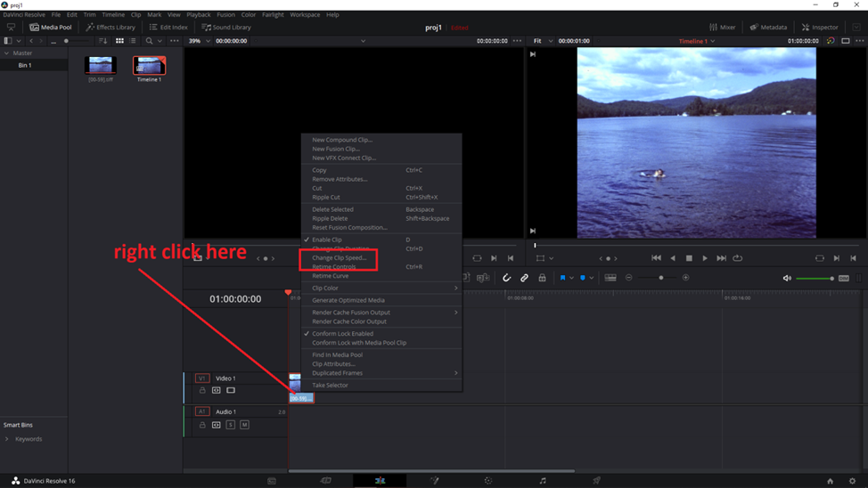Open media pool three-dot options menu
Screen dimensions: 868x488
pyautogui.click(x=175, y=41)
